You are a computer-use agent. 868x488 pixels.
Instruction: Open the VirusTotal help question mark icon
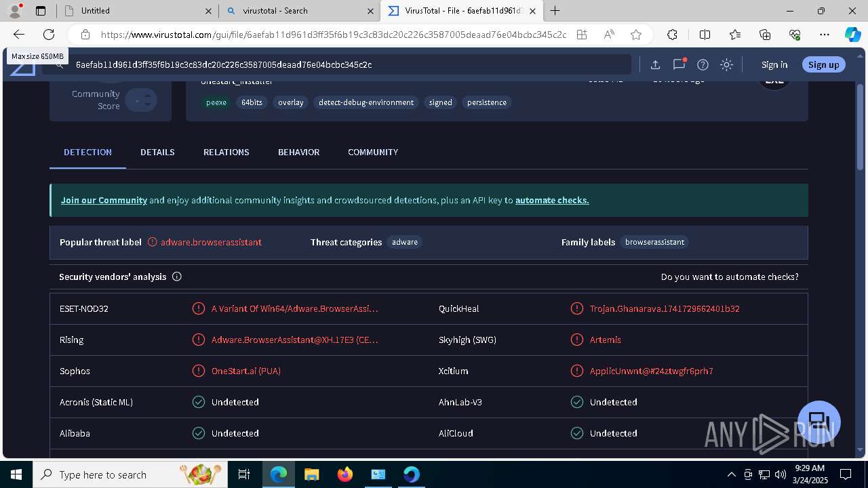pyautogui.click(x=703, y=64)
